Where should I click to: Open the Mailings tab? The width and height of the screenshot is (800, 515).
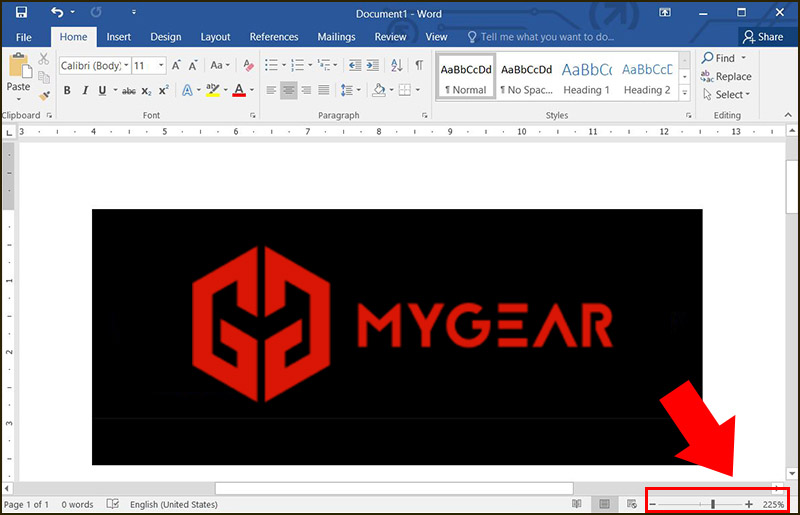tap(336, 37)
